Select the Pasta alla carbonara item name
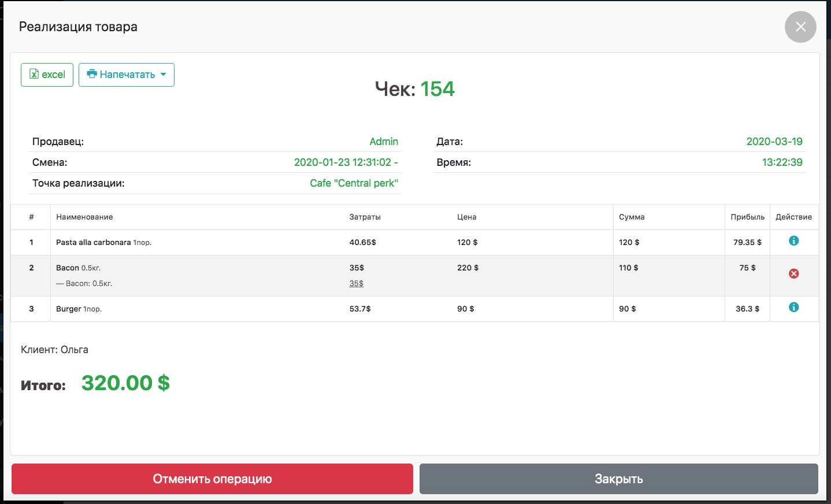Image resolution: width=831 pixels, height=504 pixels. [x=93, y=242]
